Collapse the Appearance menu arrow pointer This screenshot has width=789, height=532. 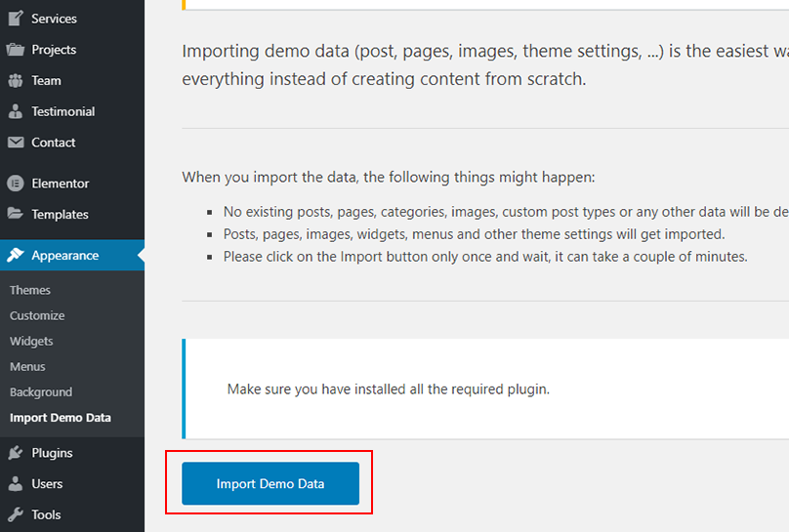coord(141,256)
